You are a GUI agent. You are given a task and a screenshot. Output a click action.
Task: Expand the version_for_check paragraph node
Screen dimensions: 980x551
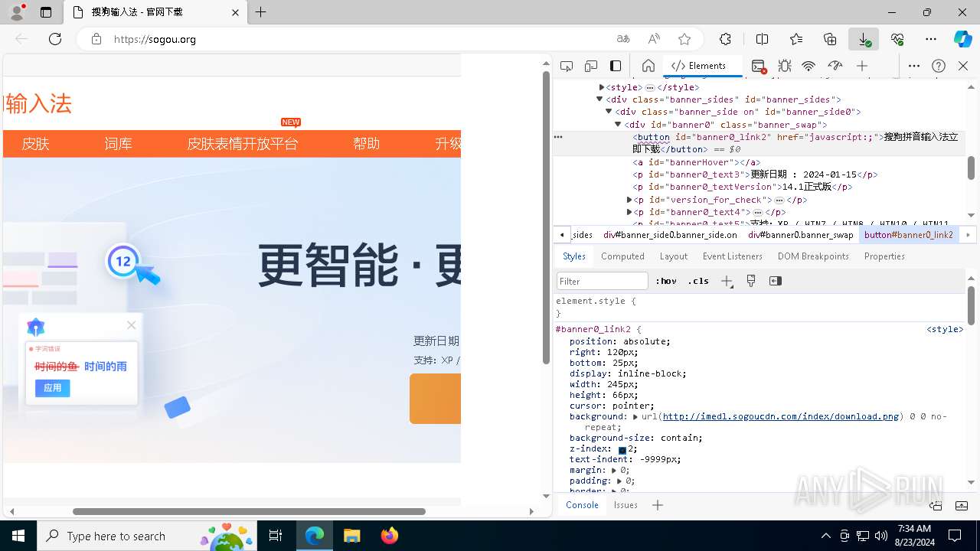[629, 200]
